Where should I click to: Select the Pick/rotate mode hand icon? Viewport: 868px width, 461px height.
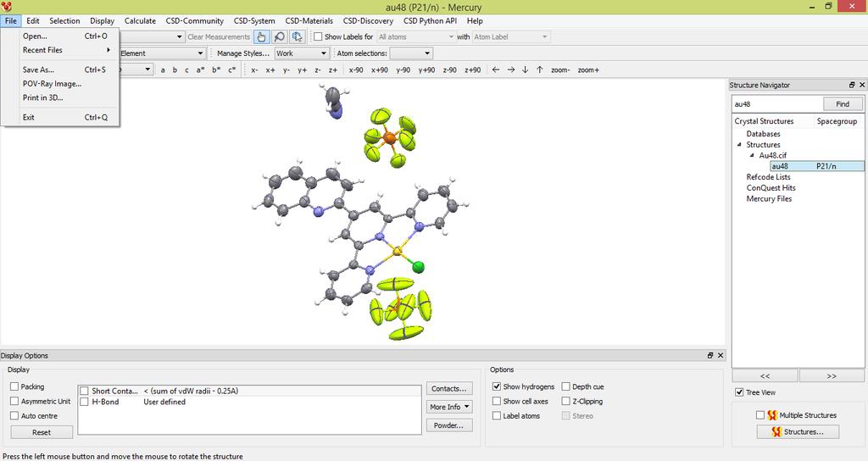(x=261, y=36)
